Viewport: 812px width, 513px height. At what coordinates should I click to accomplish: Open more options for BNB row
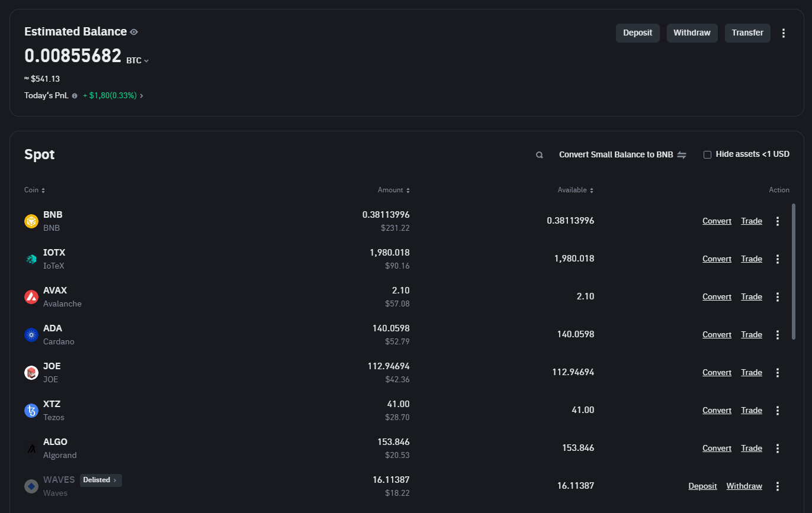778,221
